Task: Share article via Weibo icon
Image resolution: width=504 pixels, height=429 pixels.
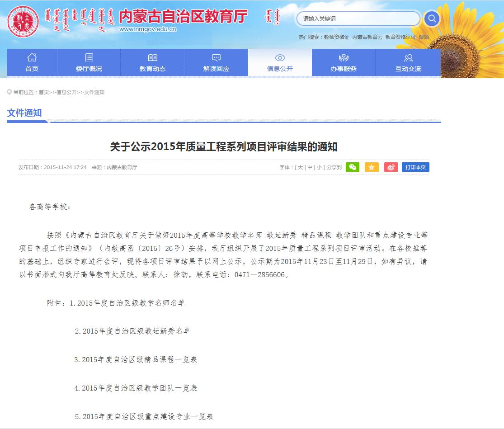Action: 391,167
